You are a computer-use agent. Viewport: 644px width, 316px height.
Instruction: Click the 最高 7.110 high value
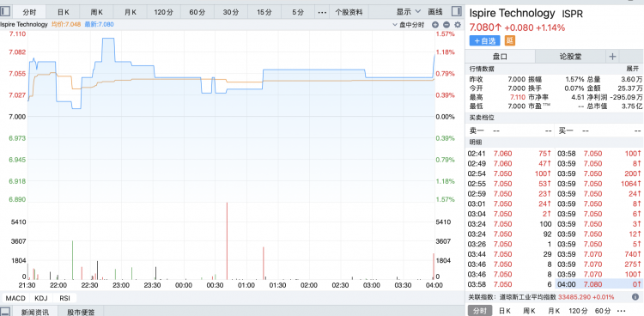[518, 97]
